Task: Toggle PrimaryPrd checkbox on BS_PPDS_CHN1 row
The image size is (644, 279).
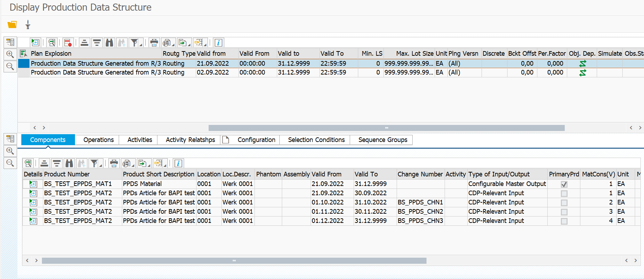Action: (564, 203)
